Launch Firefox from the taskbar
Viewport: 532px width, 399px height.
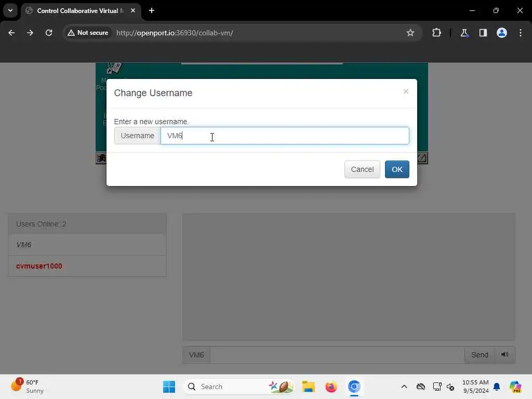coord(331,387)
